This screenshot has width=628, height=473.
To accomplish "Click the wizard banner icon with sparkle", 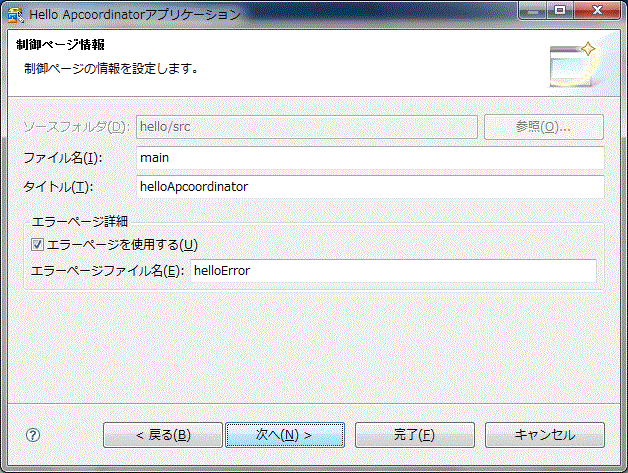I will click(x=572, y=64).
